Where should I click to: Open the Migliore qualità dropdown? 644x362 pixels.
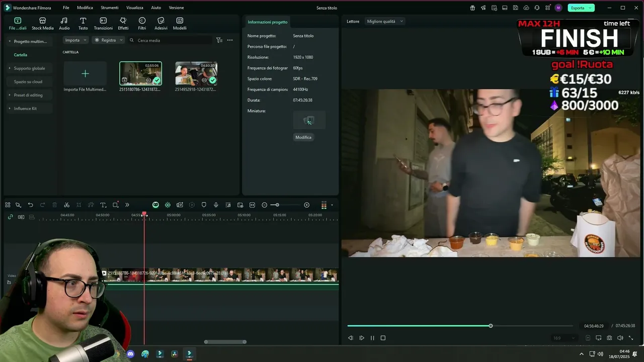tap(384, 21)
